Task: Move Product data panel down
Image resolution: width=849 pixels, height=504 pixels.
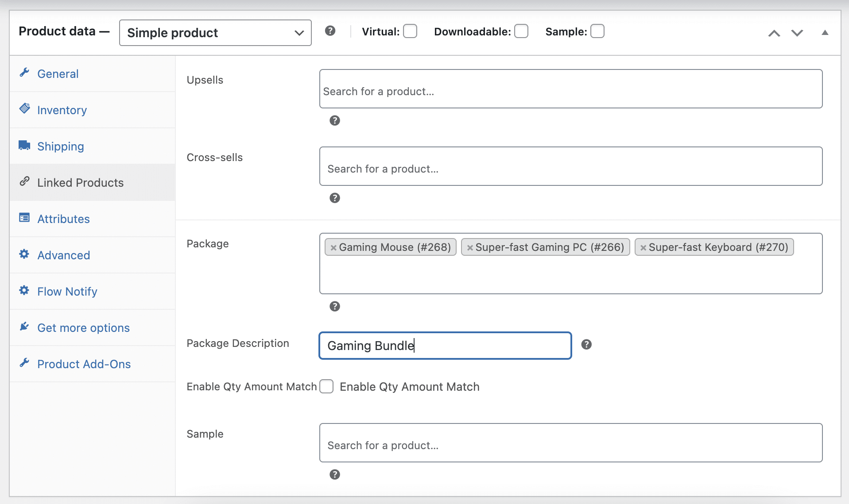Action: (x=797, y=33)
